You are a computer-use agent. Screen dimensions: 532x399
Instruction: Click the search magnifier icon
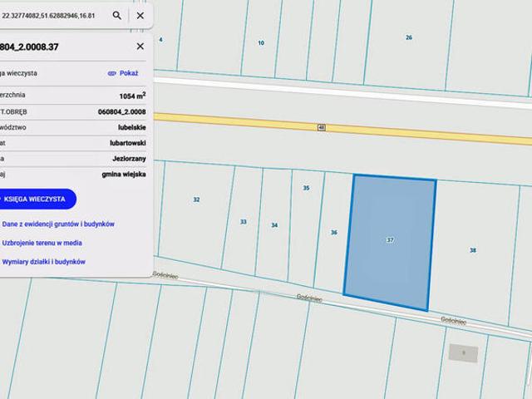(x=116, y=15)
